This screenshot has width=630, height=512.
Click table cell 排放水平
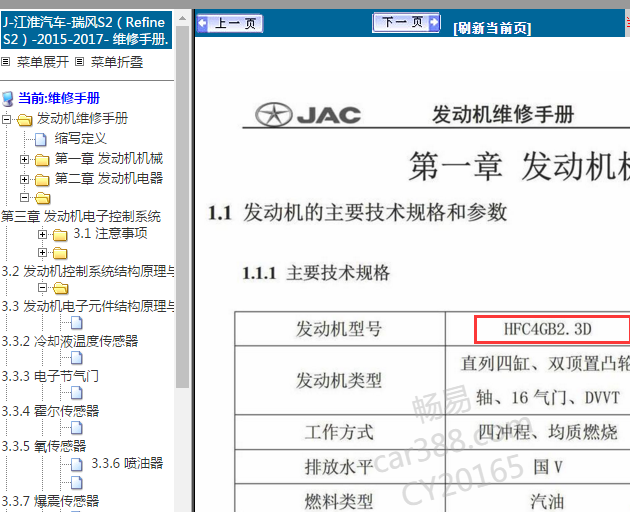click(x=340, y=467)
